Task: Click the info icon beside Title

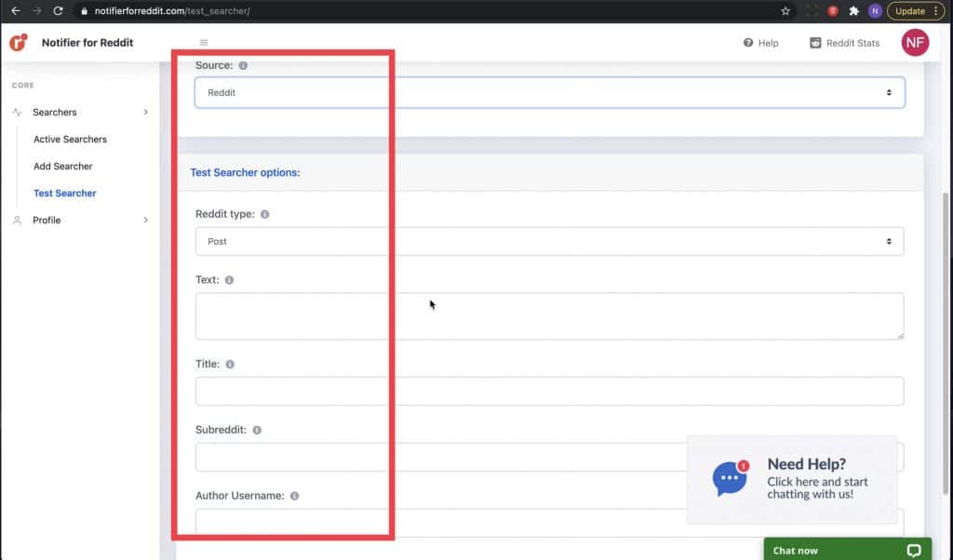Action: point(230,365)
